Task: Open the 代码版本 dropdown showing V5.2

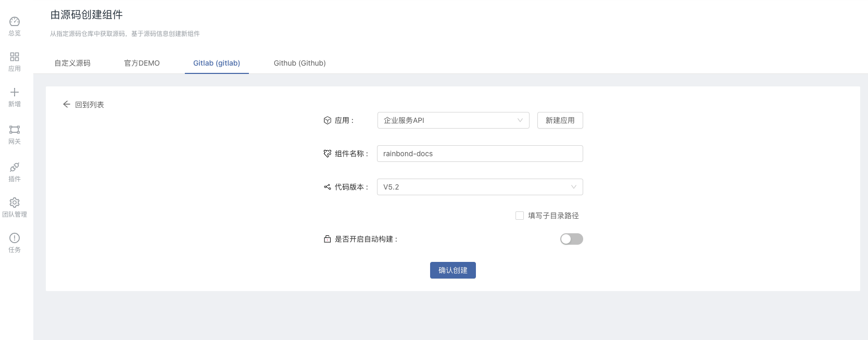Action: (x=480, y=187)
